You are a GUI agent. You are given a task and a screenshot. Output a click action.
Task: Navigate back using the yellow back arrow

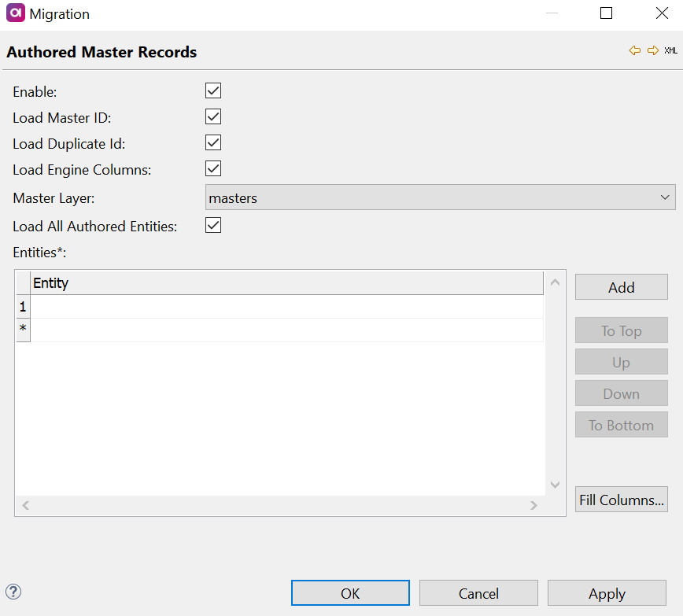coord(635,50)
